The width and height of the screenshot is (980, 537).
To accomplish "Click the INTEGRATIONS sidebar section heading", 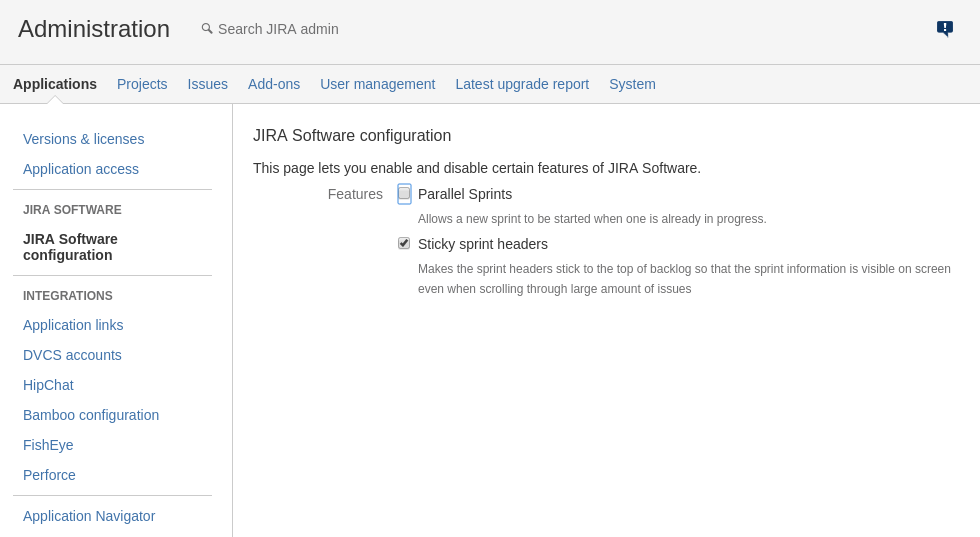I will (68, 296).
